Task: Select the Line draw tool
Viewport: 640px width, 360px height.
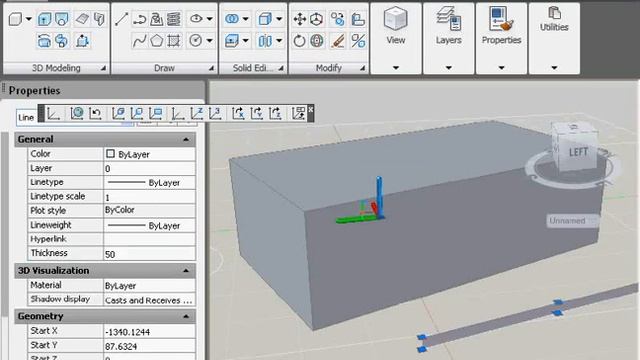Action: 121,19
